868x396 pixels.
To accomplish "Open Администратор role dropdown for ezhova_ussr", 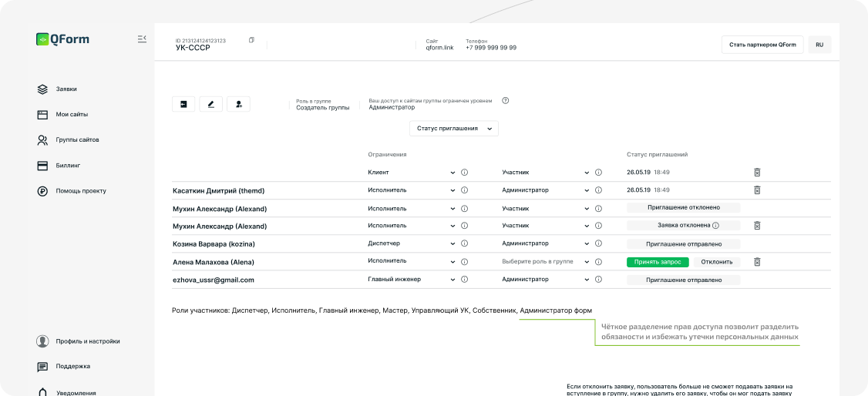I will point(546,280).
